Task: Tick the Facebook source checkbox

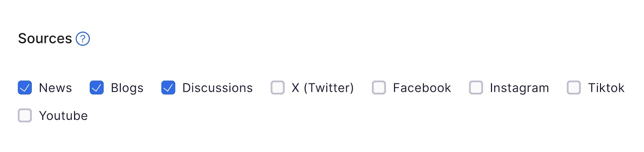Action: click(379, 88)
